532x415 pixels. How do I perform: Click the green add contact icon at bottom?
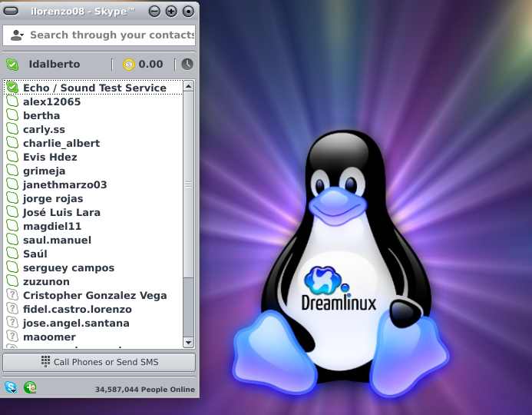(x=30, y=387)
